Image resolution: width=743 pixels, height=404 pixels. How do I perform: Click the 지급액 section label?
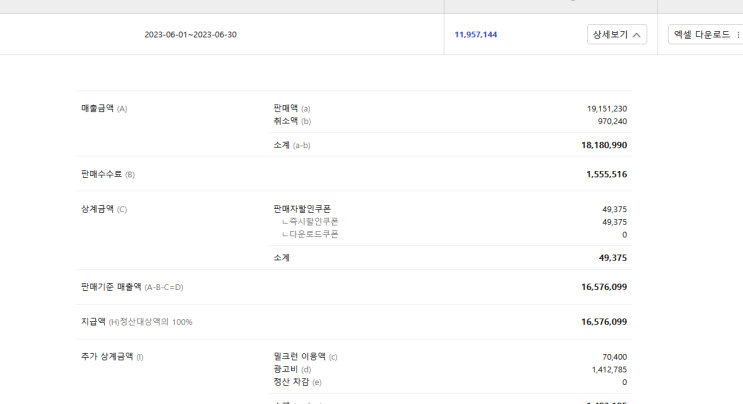pyautogui.click(x=137, y=322)
